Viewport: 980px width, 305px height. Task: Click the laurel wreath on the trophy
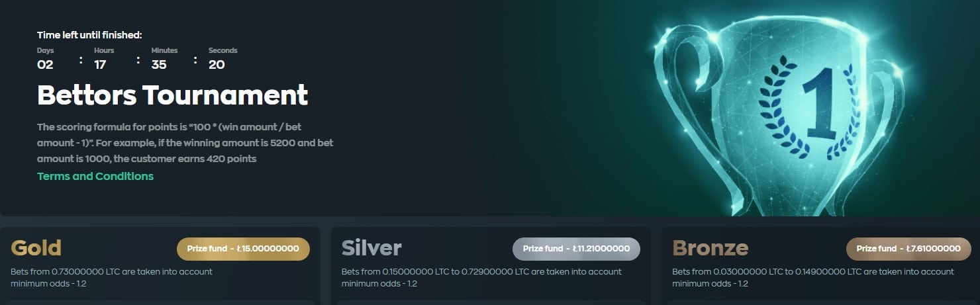[x=803, y=114]
